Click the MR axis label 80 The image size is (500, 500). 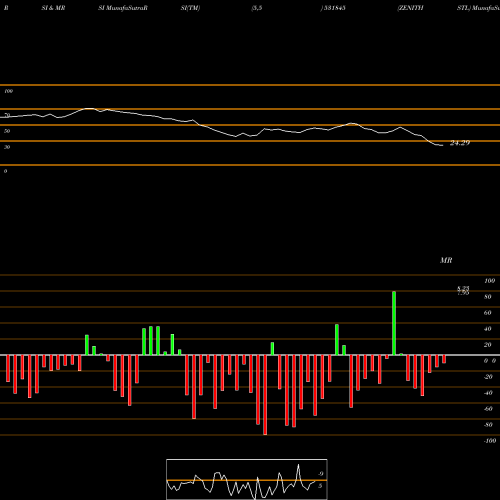coord(488,297)
